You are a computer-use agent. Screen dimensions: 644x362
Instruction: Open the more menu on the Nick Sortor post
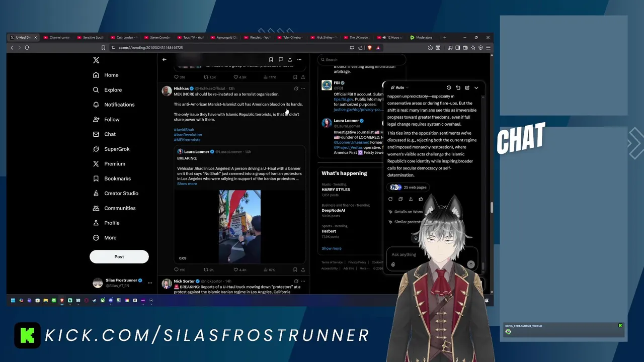[303, 281]
